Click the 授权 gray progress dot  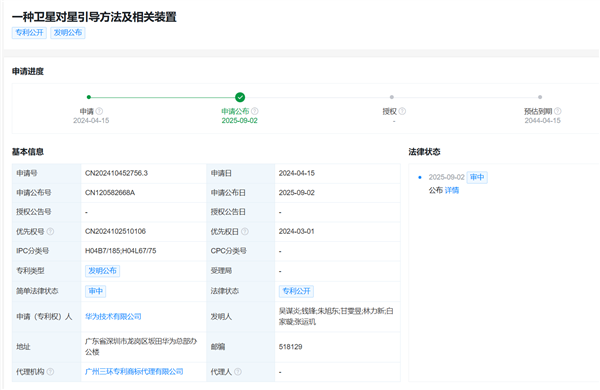pos(391,97)
